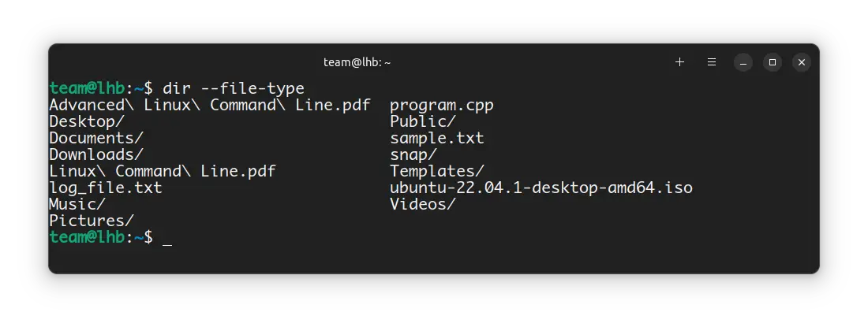Click program.cpp in the output
This screenshot has height=327, width=868.
(442, 105)
